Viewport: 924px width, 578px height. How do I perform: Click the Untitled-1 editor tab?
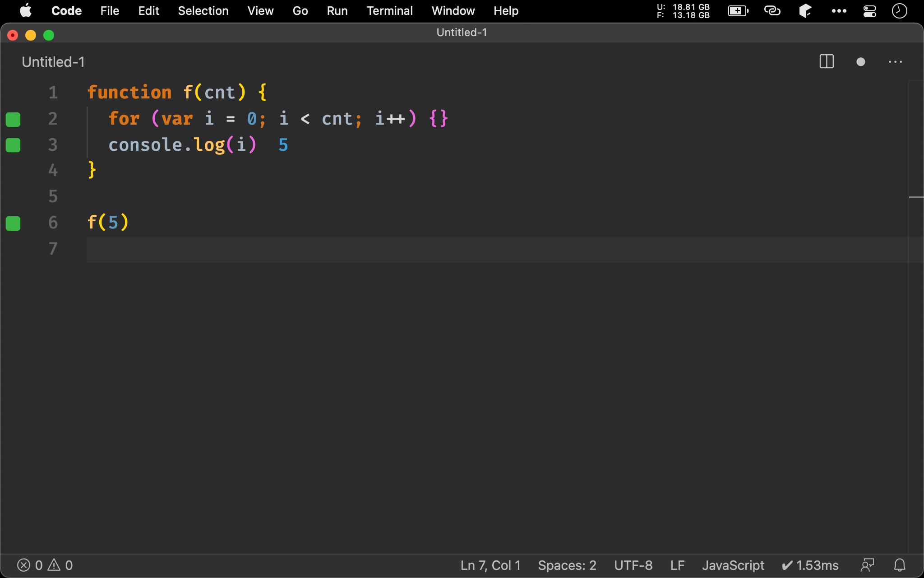point(53,62)
